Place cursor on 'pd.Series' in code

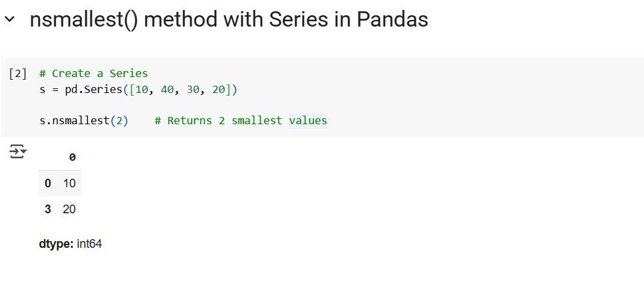93,90
